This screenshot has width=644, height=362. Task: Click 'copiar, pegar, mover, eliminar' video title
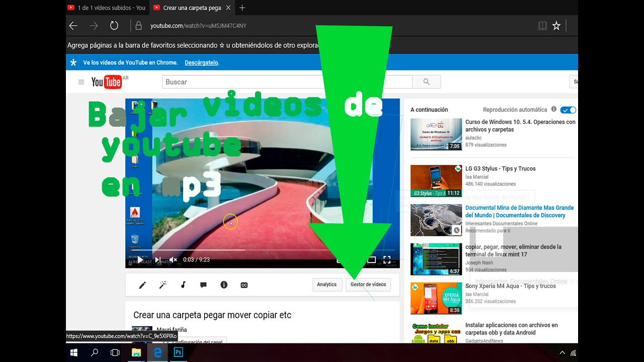pyautogui.click(x=513, y=251)
